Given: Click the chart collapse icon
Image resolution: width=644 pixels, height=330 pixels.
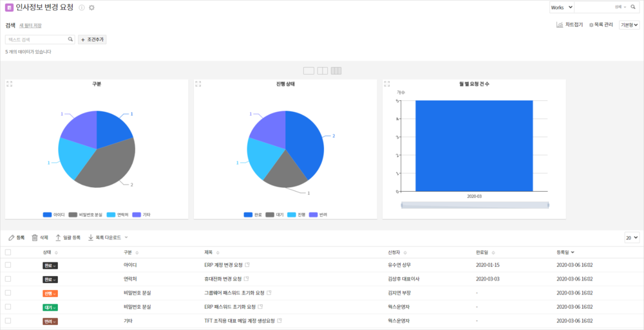Looking at the screenshot, I should coord(560,24).
